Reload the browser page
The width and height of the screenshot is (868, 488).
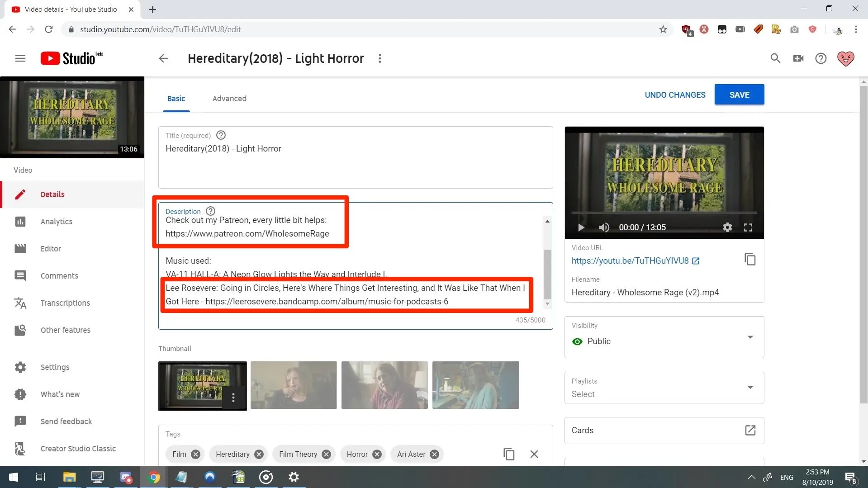[x=49, y=29]
